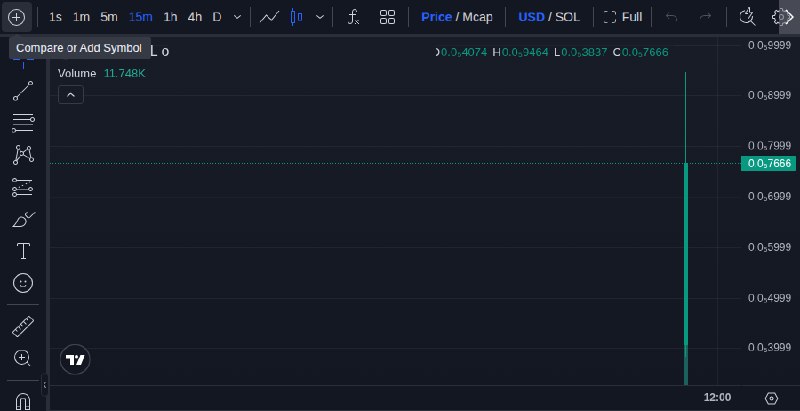The width and height of the screenshot is (800, 411).
Task: Select the 1h timeframe
Action: coord(170,17)
